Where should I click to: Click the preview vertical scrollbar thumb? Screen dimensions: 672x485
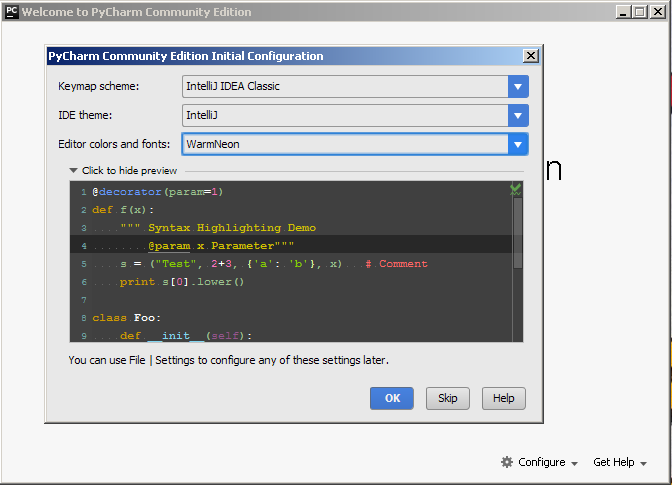click(518, 233)
